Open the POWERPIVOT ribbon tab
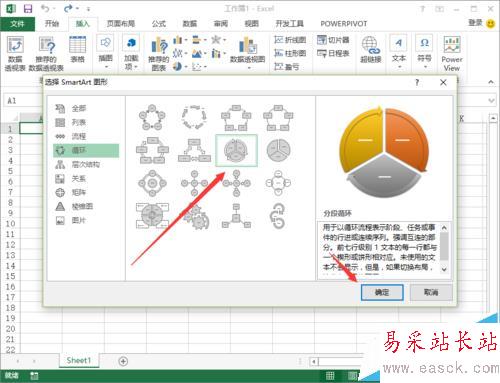 343,24
